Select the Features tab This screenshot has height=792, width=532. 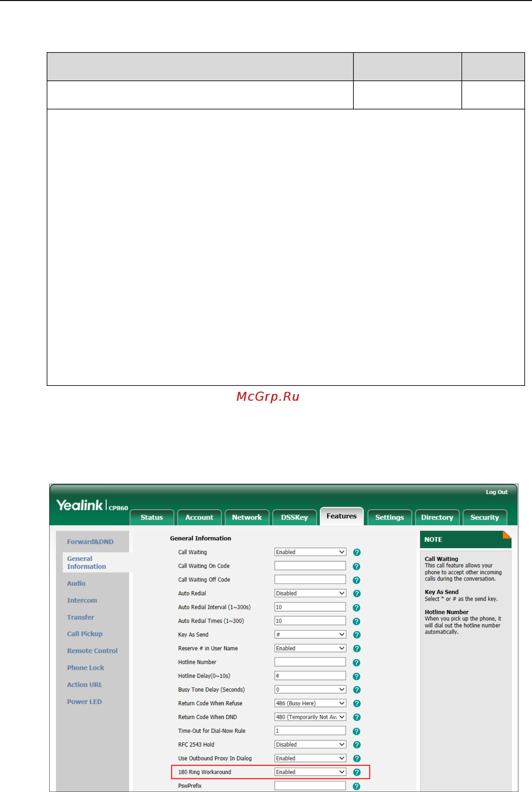(x=341, y=516)
